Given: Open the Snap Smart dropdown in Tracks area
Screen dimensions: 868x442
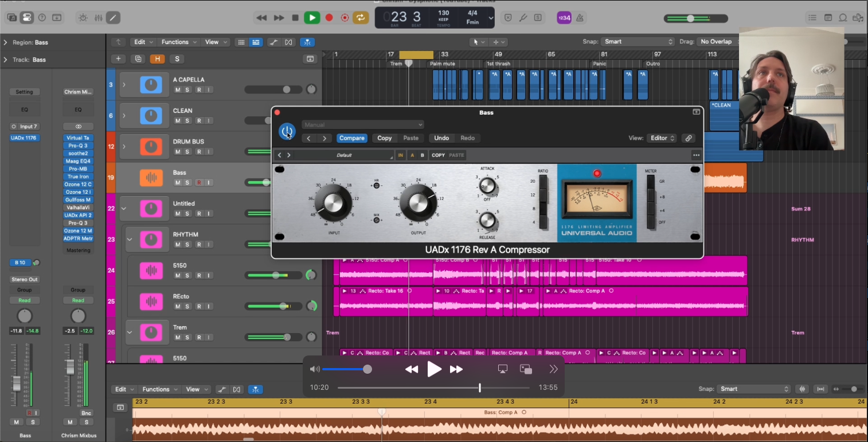Looking at the screenshot, I should point(638,41).
